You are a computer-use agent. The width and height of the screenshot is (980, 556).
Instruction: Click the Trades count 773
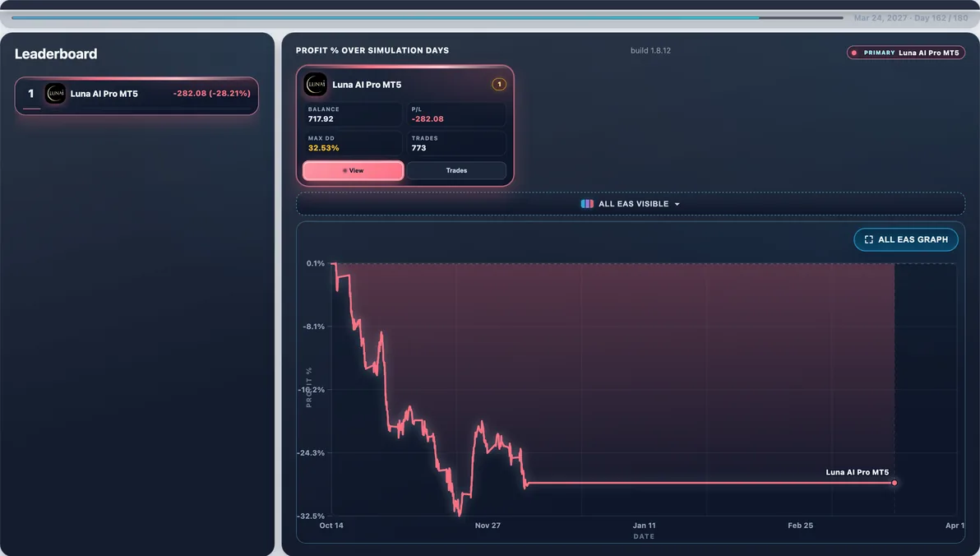[x=418, y=148]
